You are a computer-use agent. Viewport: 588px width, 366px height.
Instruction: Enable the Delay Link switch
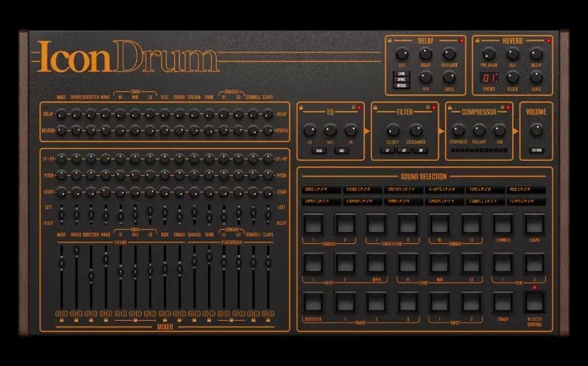click(x=401, y=74)
